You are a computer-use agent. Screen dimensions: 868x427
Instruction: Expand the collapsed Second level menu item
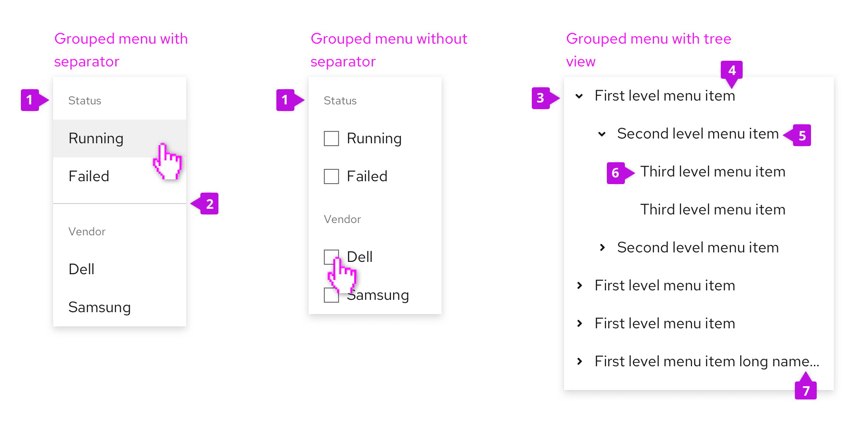point(602,248)
